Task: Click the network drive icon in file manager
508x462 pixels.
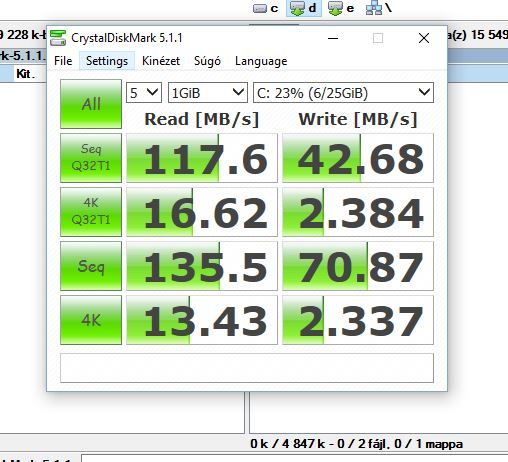Action: 378,8
